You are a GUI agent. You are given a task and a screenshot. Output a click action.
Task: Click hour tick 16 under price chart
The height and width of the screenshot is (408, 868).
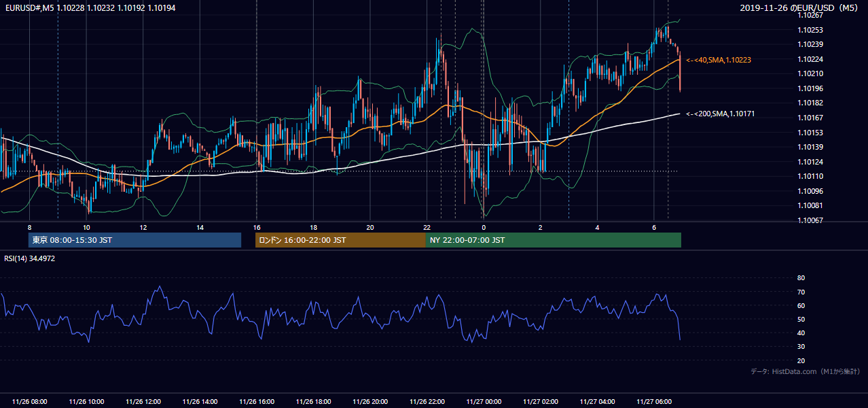pyautogui.click(x=257, y=227)
